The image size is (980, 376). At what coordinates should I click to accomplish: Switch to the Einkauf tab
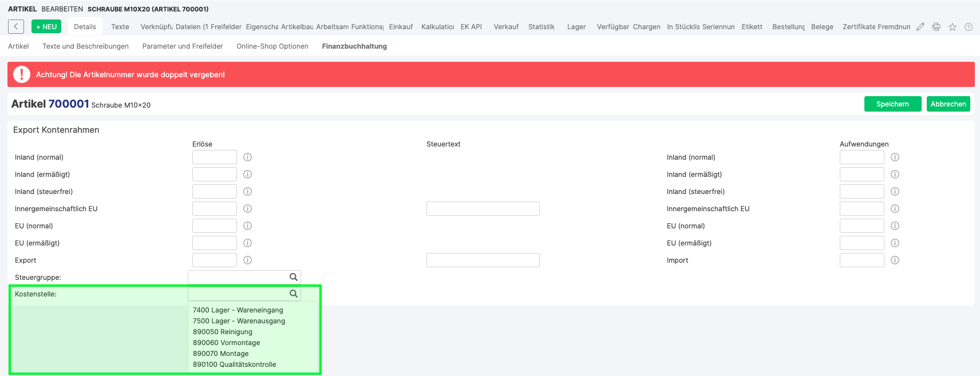pyautogui.click(x=401, y=27)
